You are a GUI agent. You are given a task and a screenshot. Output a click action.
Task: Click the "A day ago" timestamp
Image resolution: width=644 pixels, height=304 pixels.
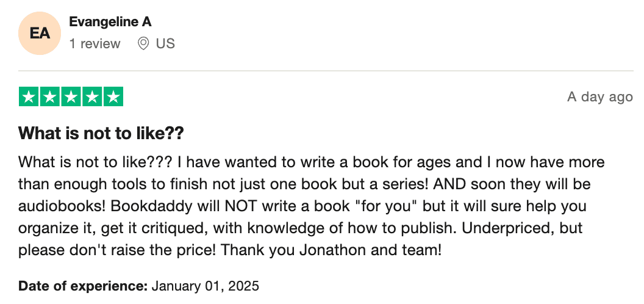(599, 97)
